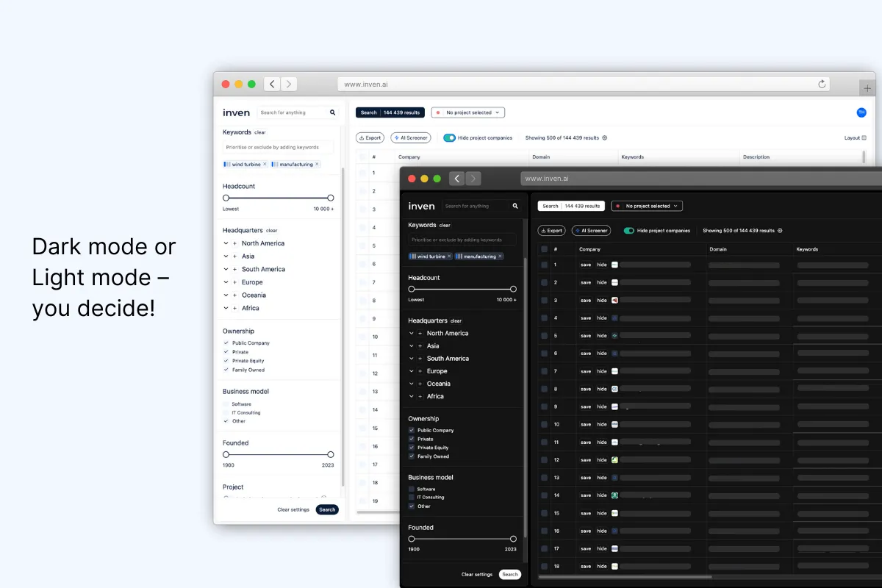
Task: Click company logo in row 3, dark window
Action: click(x=614, y=300)
